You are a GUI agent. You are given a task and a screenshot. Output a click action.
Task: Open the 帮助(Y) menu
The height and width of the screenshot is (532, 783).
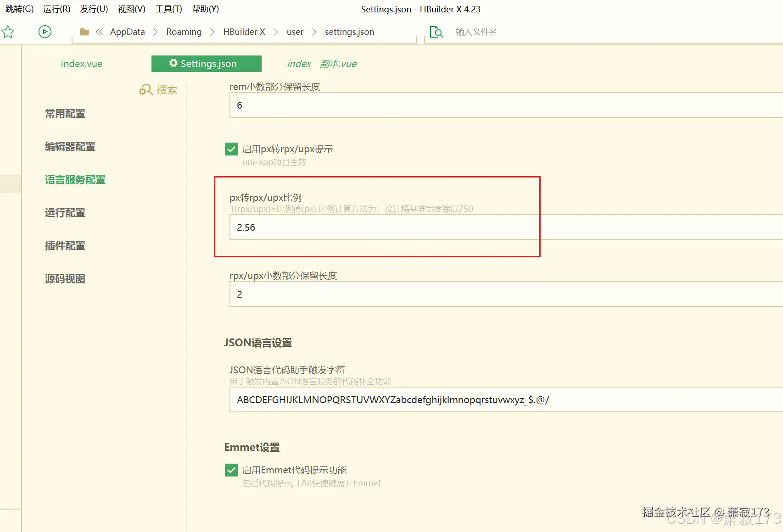pyautogui.click(x=206, y=9)
